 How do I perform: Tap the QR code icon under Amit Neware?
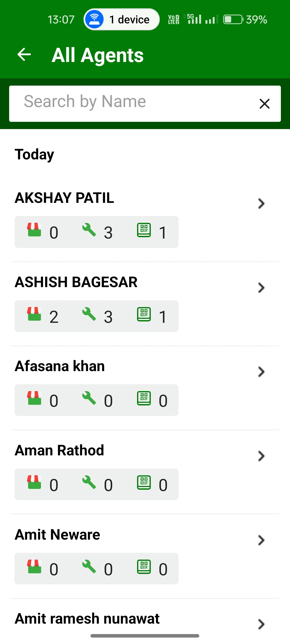pyautogui.click(x=144, y=567)
